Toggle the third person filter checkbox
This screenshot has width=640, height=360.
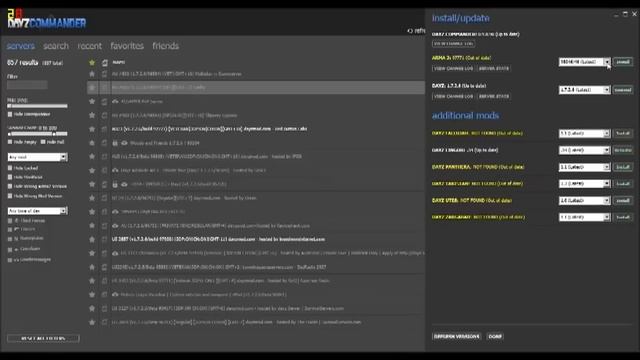point(10,221)
